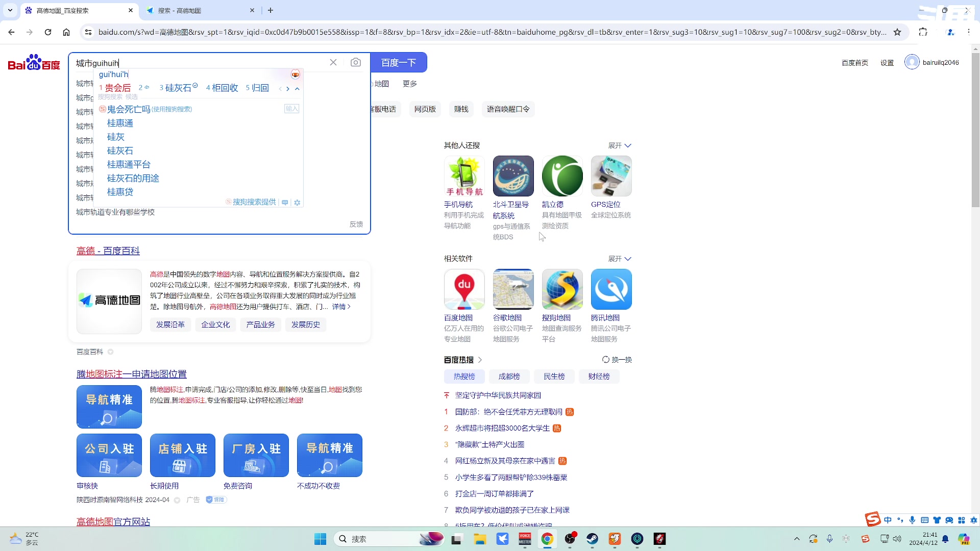Viewport: 980px width, 551px height.
Task: Collapse the Sogou candidate suggestion list
Action: tap(297, 89)
